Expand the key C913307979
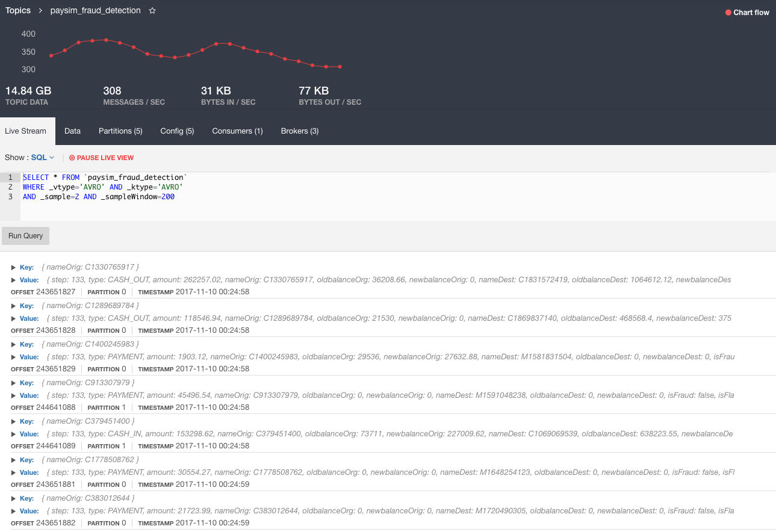776x532 pixels. (13, 382)
